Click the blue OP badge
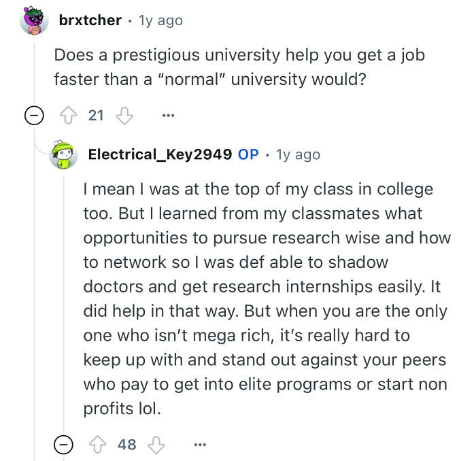The image size is (476, 461). (248, 154)
